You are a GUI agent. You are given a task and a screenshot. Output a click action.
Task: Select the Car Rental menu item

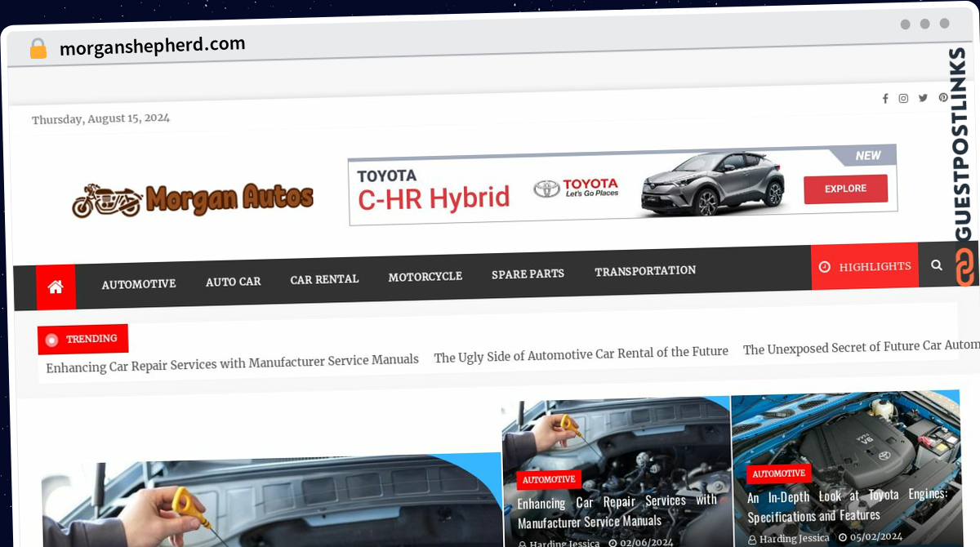tap(324, 279)
